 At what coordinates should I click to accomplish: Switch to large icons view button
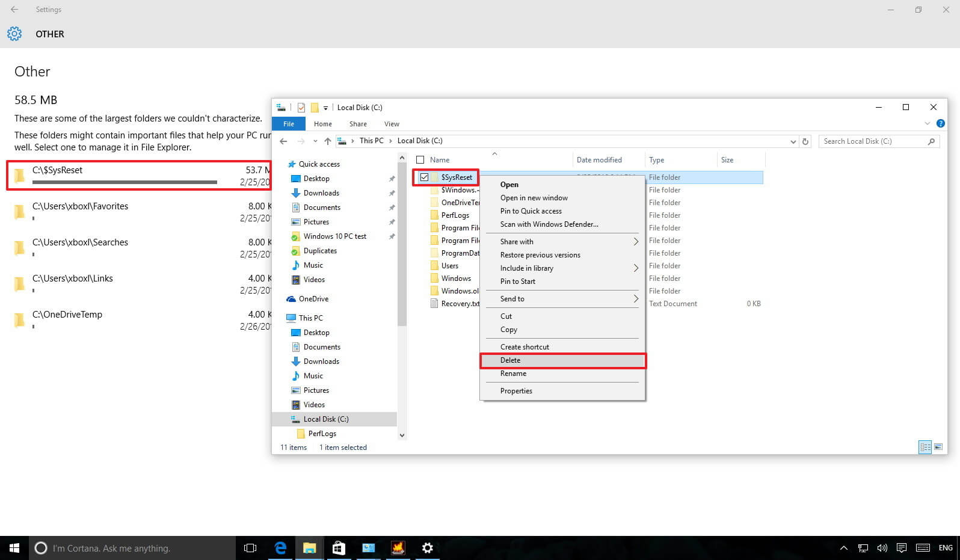tap(938, 447)
